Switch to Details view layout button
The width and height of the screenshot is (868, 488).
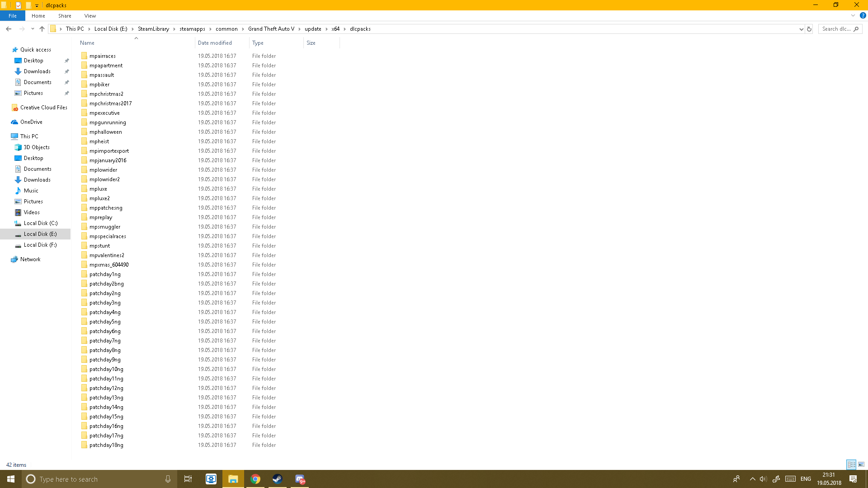851,465
